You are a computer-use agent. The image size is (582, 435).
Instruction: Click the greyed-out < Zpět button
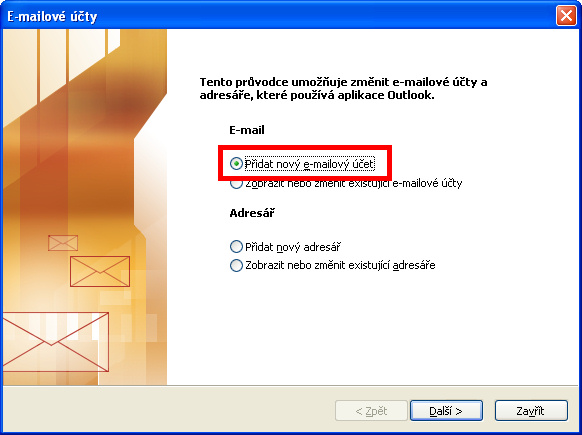pos(371,411)
